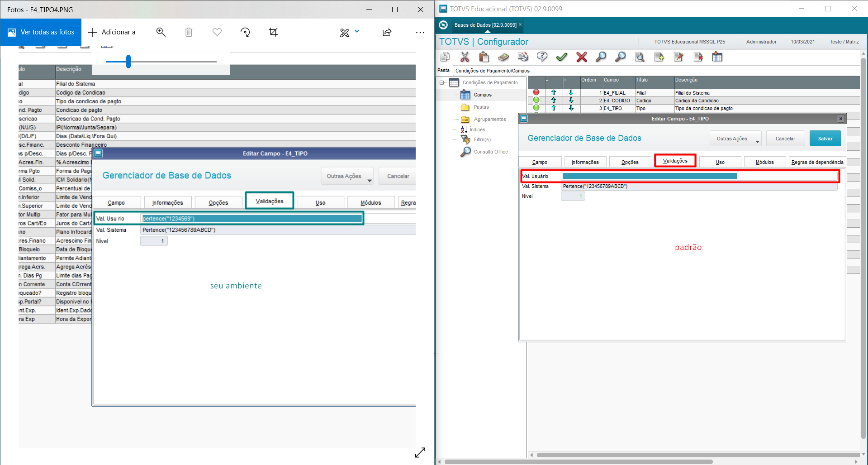Image resolution: width=868 pixels, height=465 pixels.
Task: Click the Val. Sistema field in TOTVS dialog
Action: click(x=700, y=186)
